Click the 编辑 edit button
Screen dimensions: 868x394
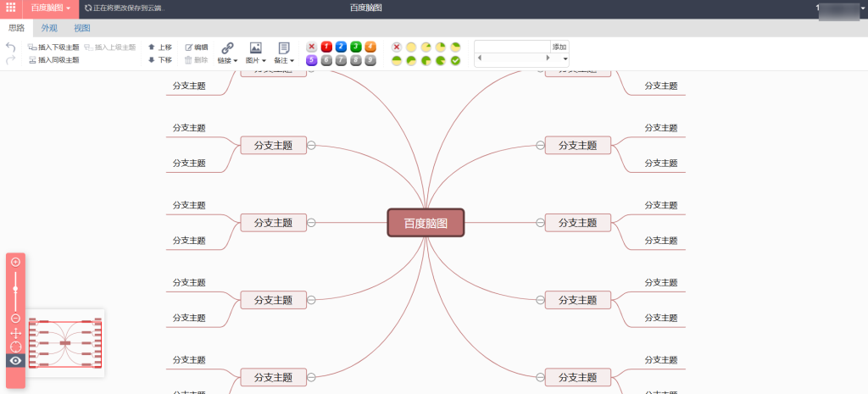coord(197,47)
